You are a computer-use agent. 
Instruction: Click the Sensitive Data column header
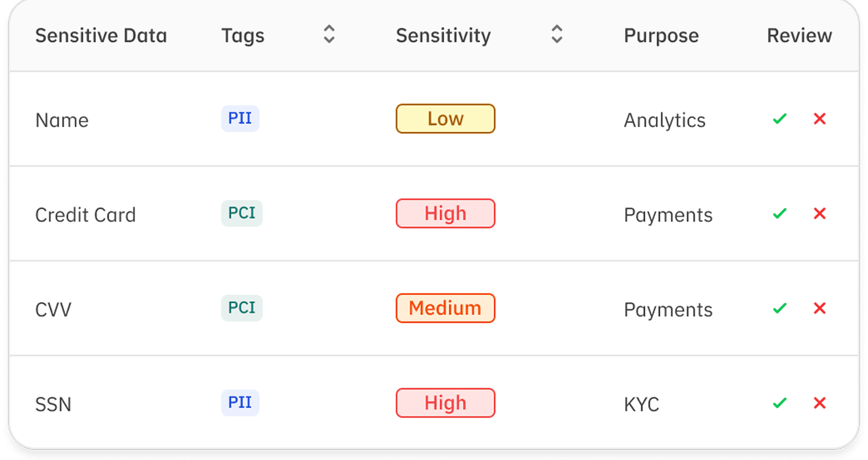point(101,35)
